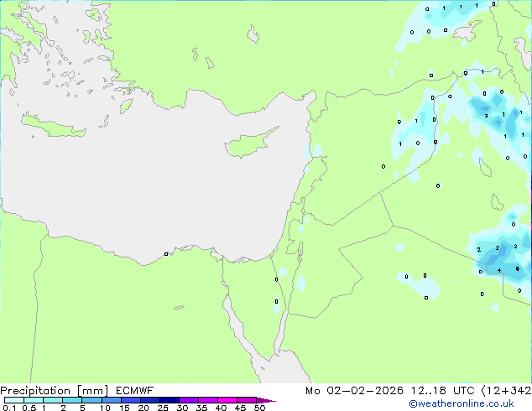Click the legend label "10"
This screenshot has width=532, height=411.
click(105, 408)
